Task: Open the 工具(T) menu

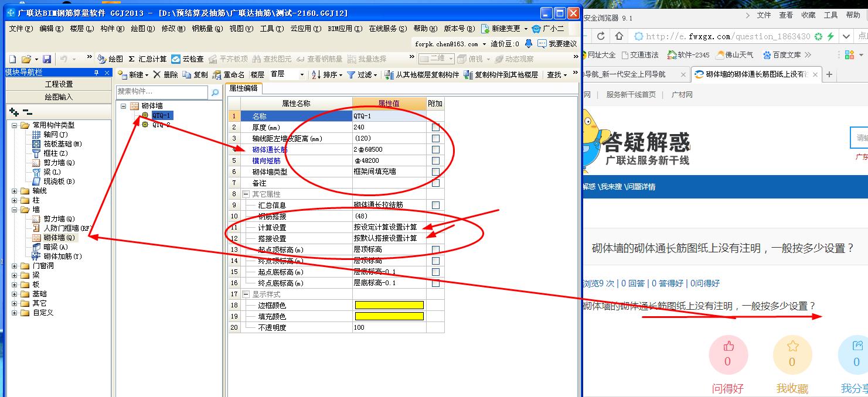Action: point(272,28)
